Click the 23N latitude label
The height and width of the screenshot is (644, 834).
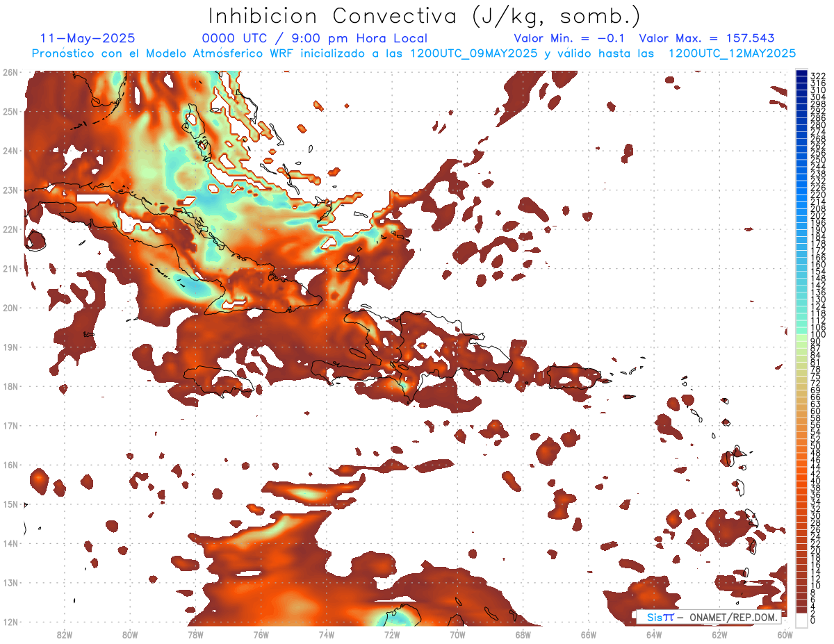(11, 190)
